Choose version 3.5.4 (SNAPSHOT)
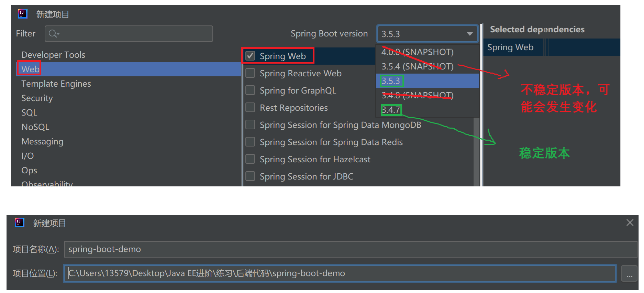 point(428,66)
